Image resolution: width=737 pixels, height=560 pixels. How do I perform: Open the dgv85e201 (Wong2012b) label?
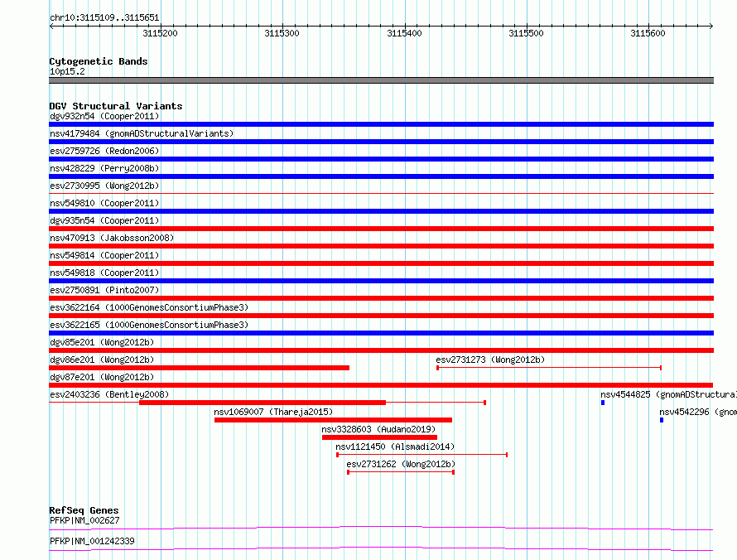(102, 342)
